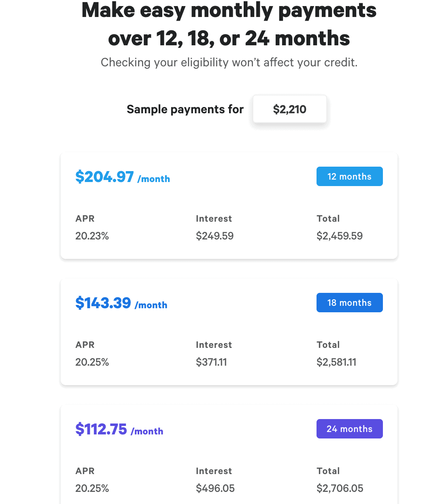442x504 pixels.
Task: Click the $204.97 per month amount
Action: coord(104,177)
